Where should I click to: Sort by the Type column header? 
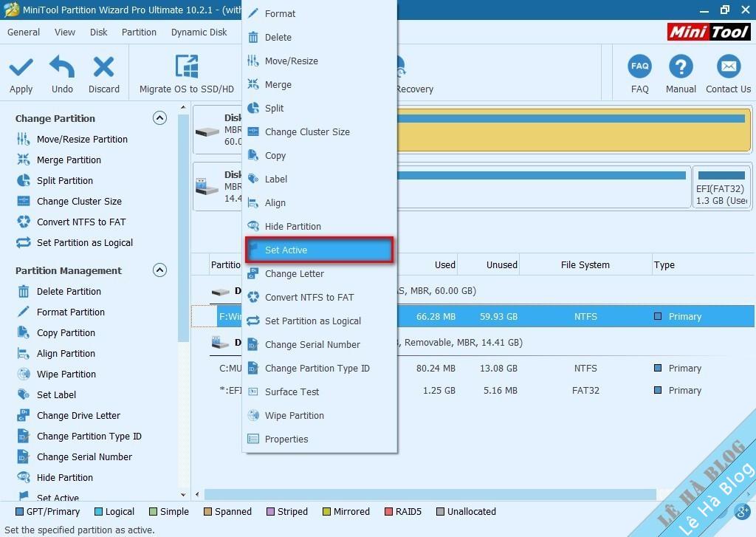[x=703, y=265]
